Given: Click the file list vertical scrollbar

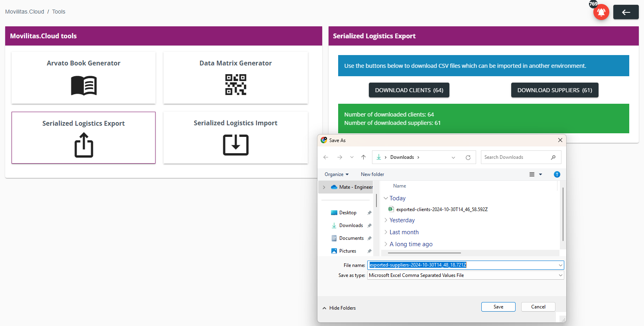Looking at the screenshot, I should coord(563,214).
